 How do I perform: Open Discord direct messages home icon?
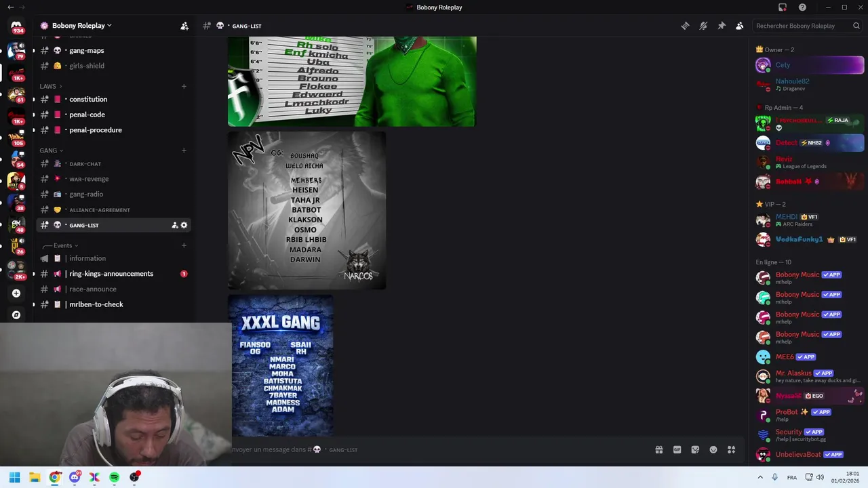[16, 26]
